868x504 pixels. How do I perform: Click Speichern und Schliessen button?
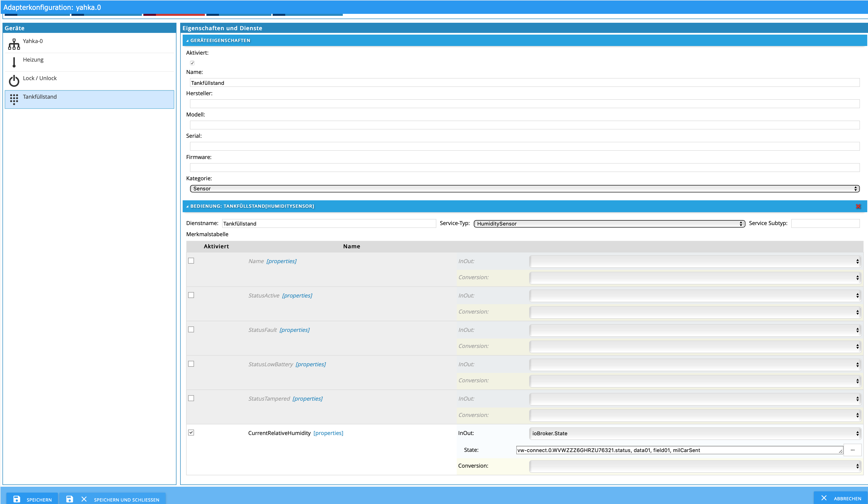point(126,500)
